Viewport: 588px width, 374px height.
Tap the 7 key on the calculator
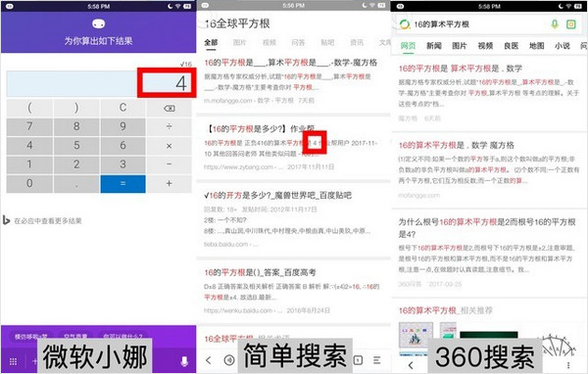pyautogui.click(x=29, y=126)
